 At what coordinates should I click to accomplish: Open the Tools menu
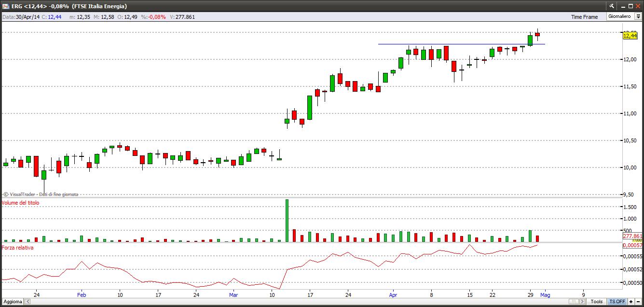tap(597, 302)
